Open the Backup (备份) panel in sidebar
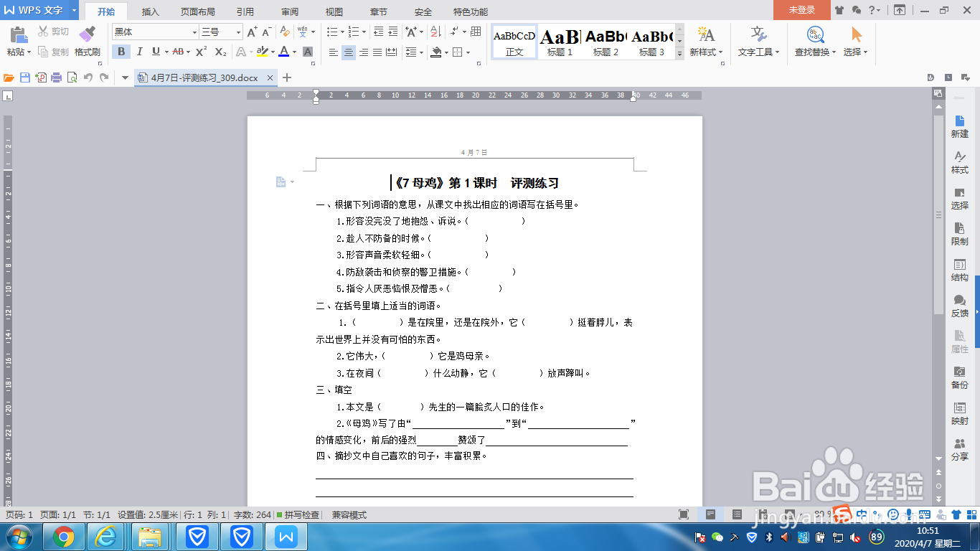Viewport: 980px width, 551px height. point(961,378)
